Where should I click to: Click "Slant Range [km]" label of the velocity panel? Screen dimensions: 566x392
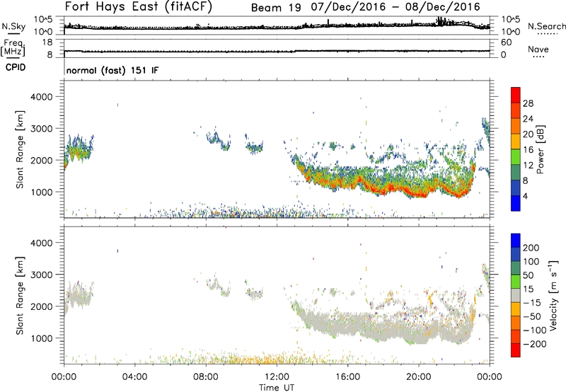tap(20, 296)
